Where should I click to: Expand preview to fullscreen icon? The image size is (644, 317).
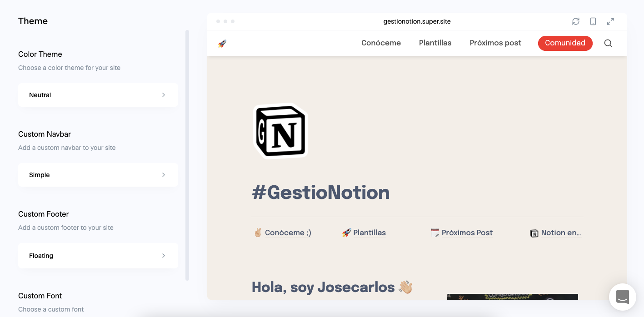[x=610, y=21]
